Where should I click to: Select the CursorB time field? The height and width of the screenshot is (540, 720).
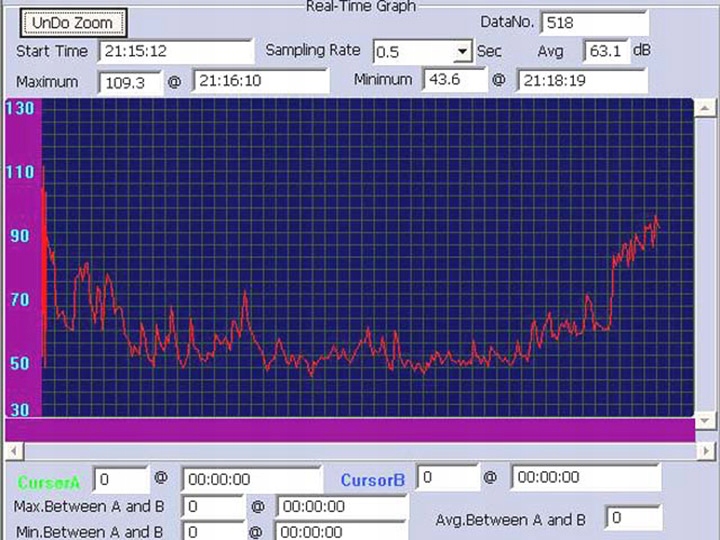pos(585,478)
